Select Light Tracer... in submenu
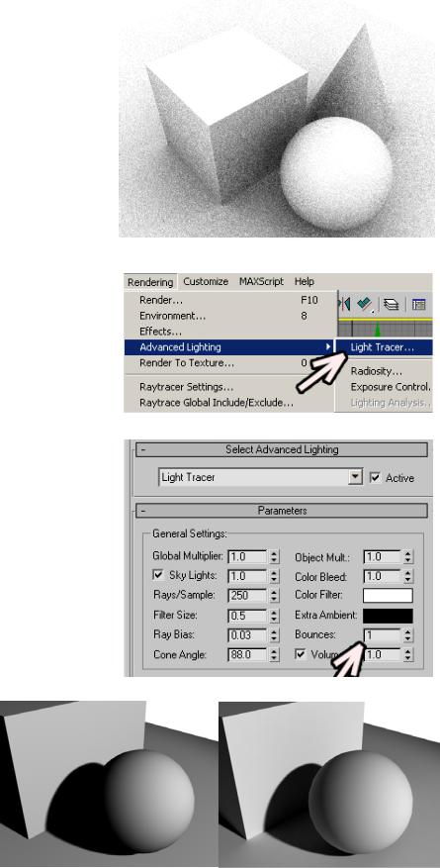Screen dimensions: 440x868 pyautogui.click(x=385, y=347)
